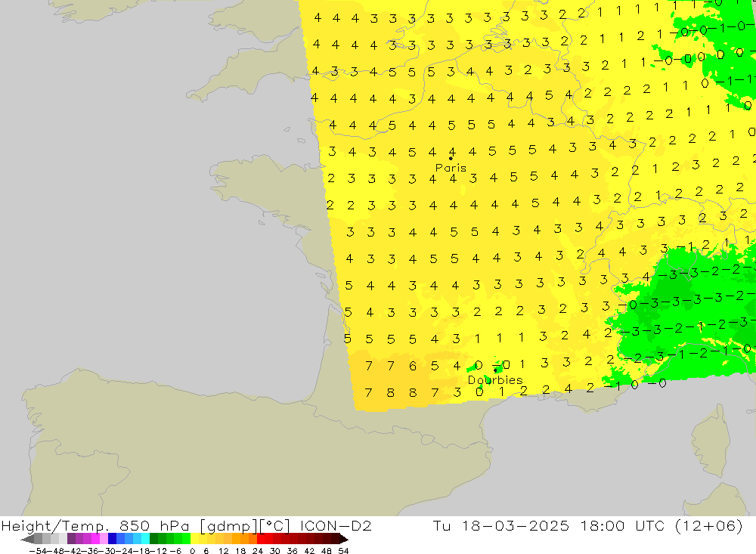The image size is (756, 554).
Task: Click the dark red right arrow of color scale
Action: (344, 540)
